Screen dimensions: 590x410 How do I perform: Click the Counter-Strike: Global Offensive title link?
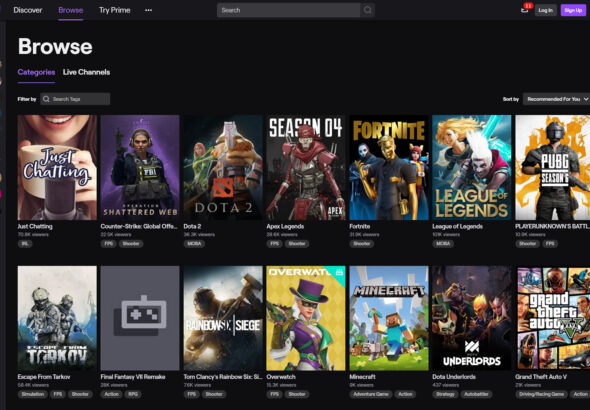(139, 226)
